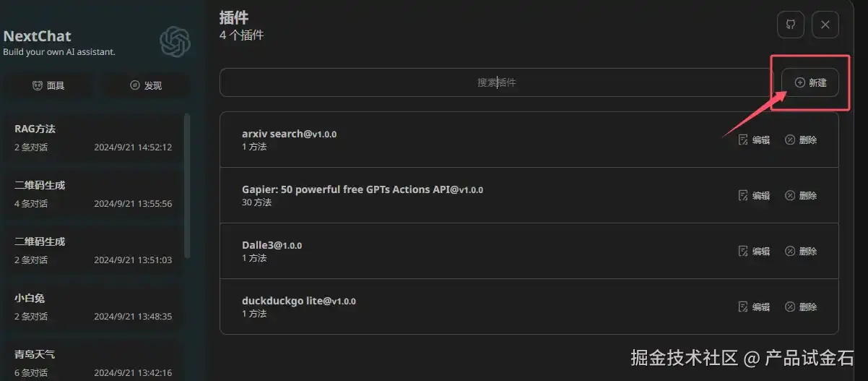This screenshot has width=868, height=381.
Task: Open the 青岛天气 conversation
Action: click(x=93, y=359)
